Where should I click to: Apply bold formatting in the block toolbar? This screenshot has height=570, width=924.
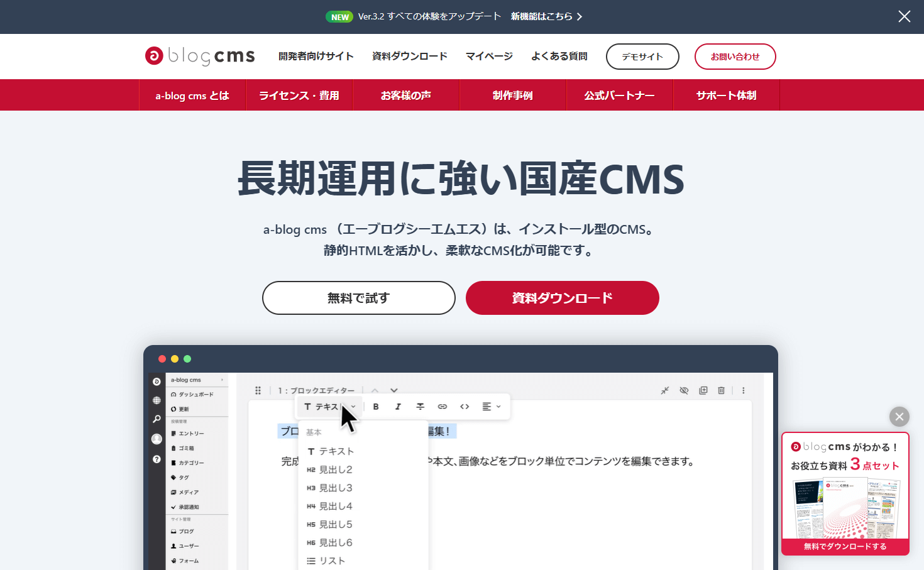(375, 407)
